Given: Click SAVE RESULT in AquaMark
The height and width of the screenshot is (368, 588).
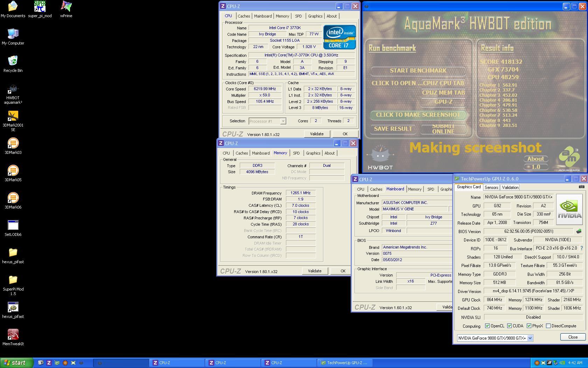Looking at the screenshot, I should point(393,129).
